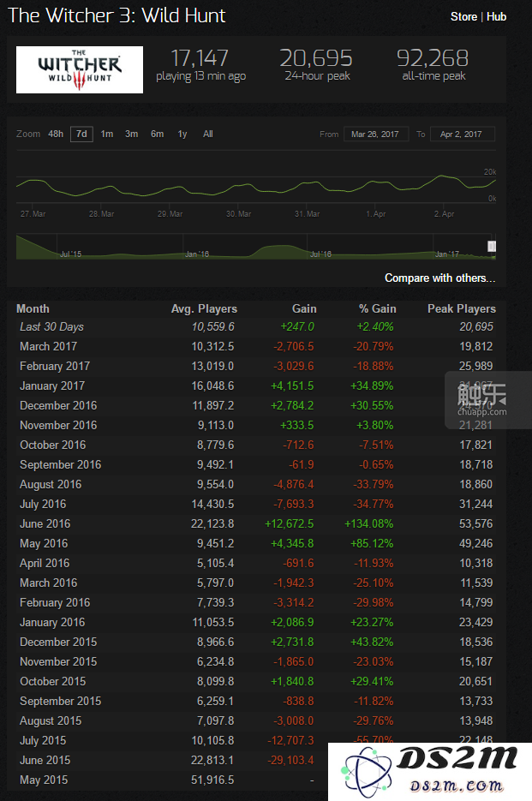Image resolution: width=532 pixels, height=801 pixels.
Task: Click the 17,147 current players count
Action: [x=200, y=58]
